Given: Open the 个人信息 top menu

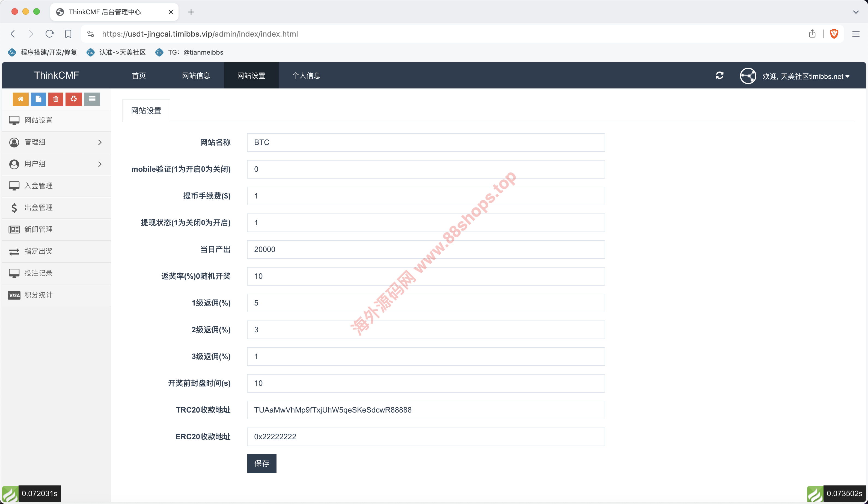Looking at the screenshot, I should point(306,75).
